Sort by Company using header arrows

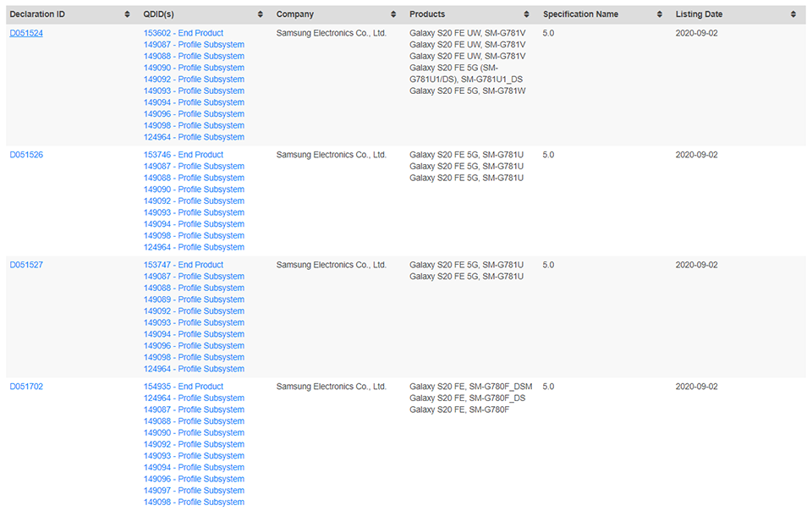pyautogui.click(x=393, y=14)
